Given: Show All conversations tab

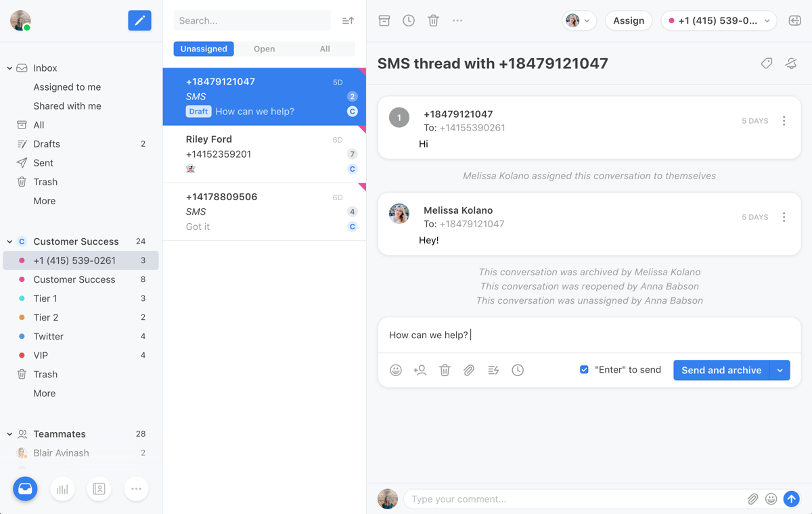Looking at the screenshot, I should click(324, 49).
